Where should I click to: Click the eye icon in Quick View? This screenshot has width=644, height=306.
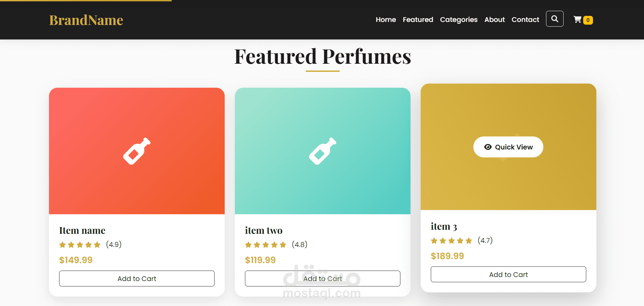click(x=488, y=147)
